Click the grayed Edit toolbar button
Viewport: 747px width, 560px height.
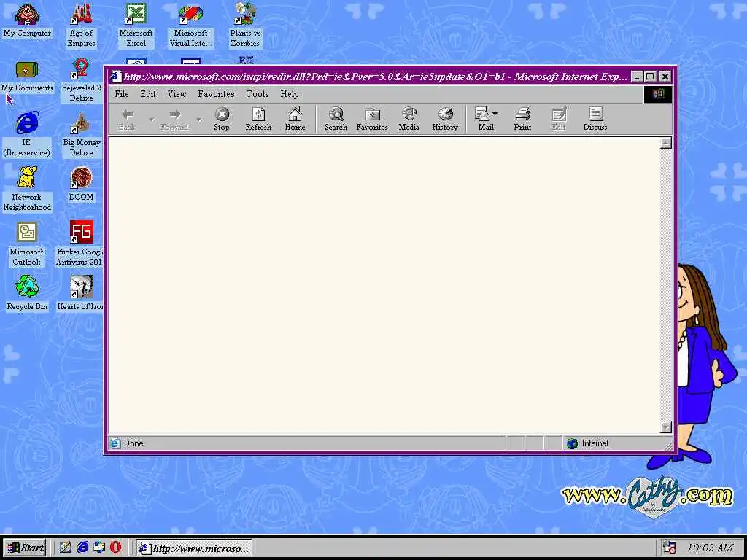click(559, 119)
